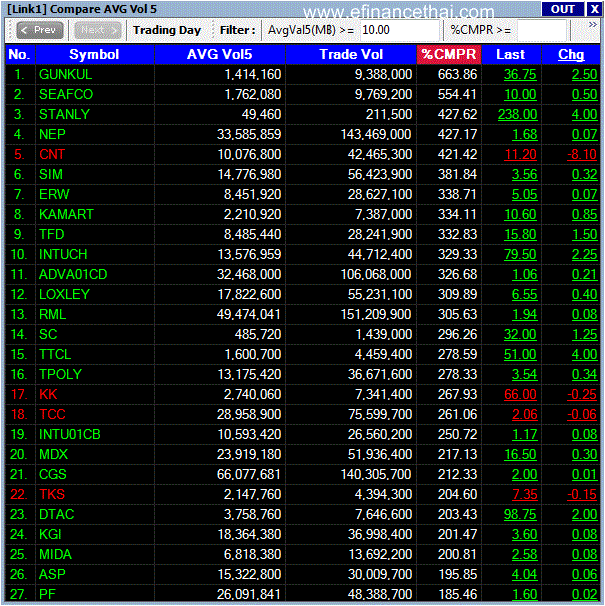Click TKS change value -0.15
The height and width of the screenshot is (606, 605).
point(582,494)
